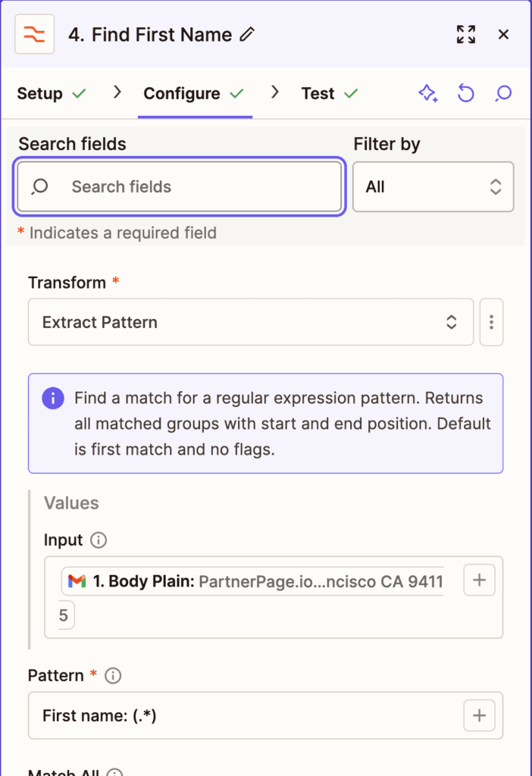Viewport: 532px width, 776px height.
Task: Click the plus button in Pattern field
Action: pyautogui.click(x=479, y=715)
